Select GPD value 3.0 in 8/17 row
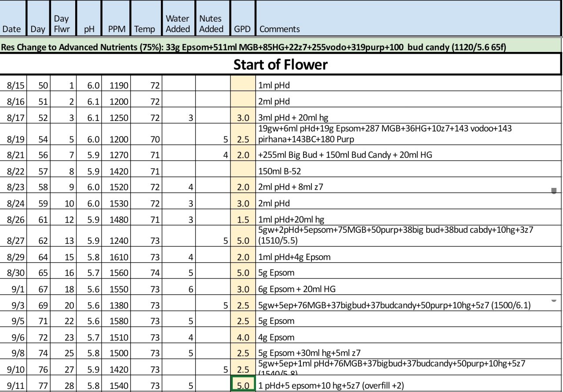Screen dimensions: 563x392 (243, 118)
